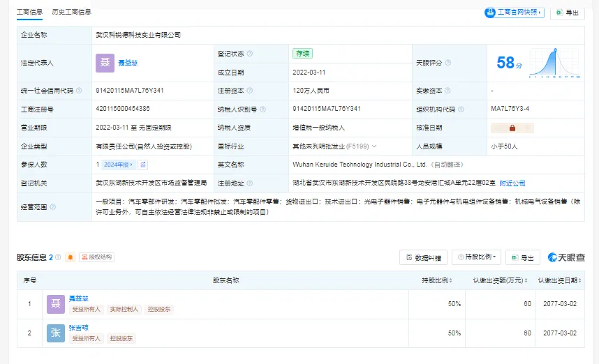The width and height of the screenshot is (599, 364).
Task: Select the English name Wuhan Keruide Technology
Action: pyautogui.click(x=359, y=165)
